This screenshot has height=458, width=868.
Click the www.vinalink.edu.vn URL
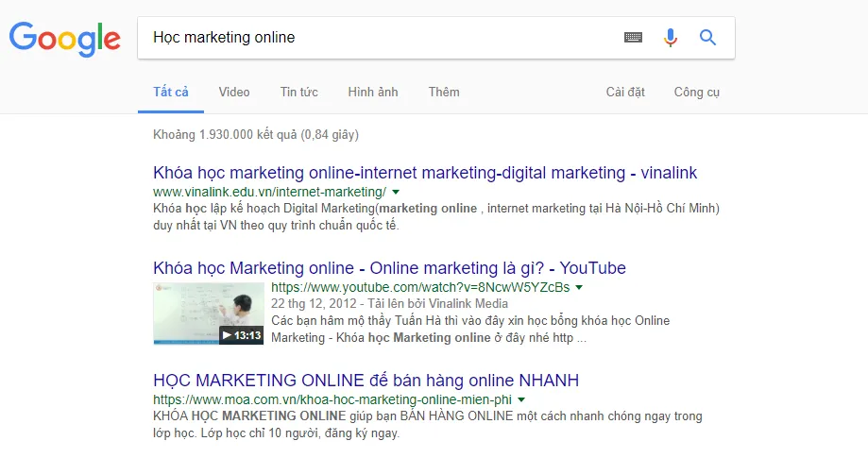(269, 193)
